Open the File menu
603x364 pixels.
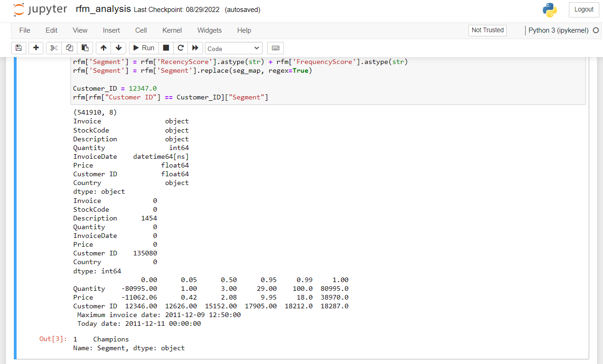click(x=25, y=30)
